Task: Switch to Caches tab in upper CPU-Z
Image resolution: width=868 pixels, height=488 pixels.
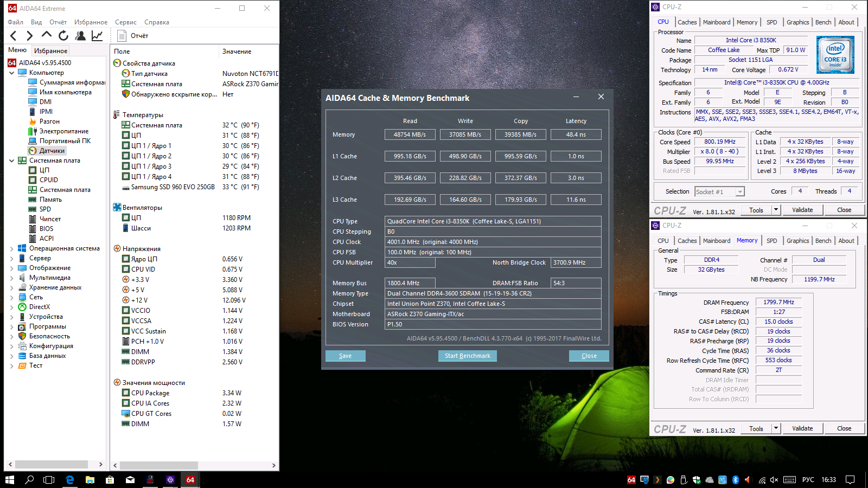Action: [x=687, y=22]
